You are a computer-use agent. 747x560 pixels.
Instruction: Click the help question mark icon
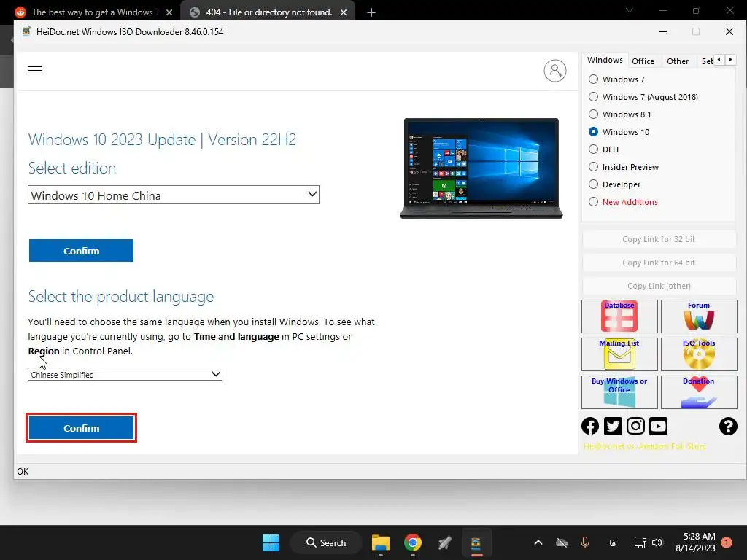click(x=728, y=426)
